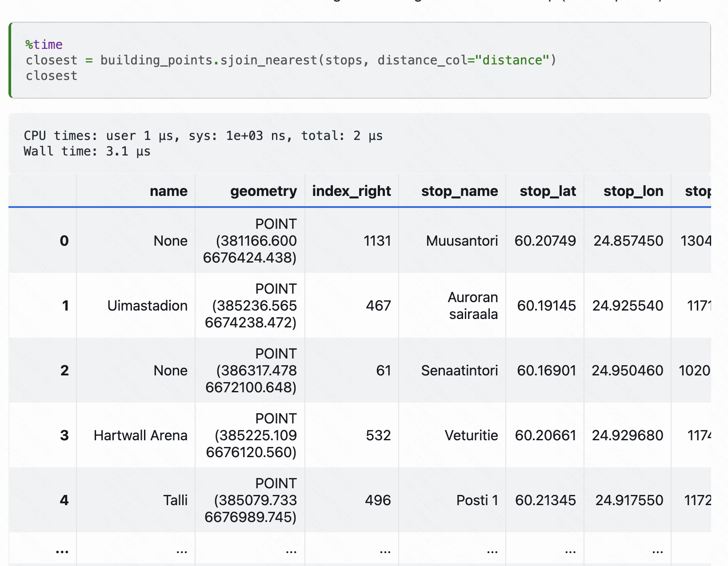This screenshot has width=728, height=566.
Task: Click the "stop_lat" column header
Action: pos(548,191)
